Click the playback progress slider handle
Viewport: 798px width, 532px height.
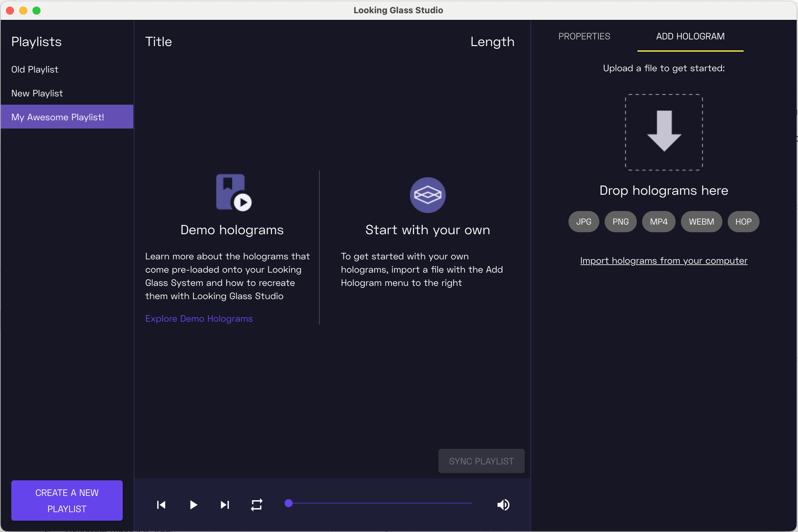pyautogui.click(x=289, y=503)
